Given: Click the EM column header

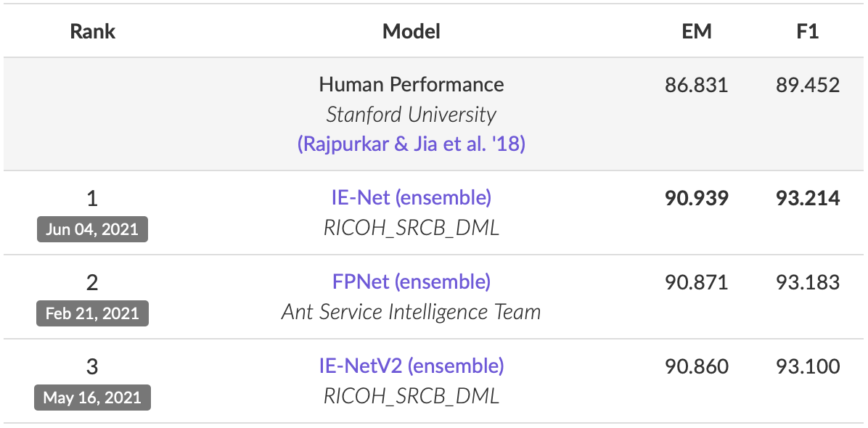Looking at the screenshot, I should 697,31.
